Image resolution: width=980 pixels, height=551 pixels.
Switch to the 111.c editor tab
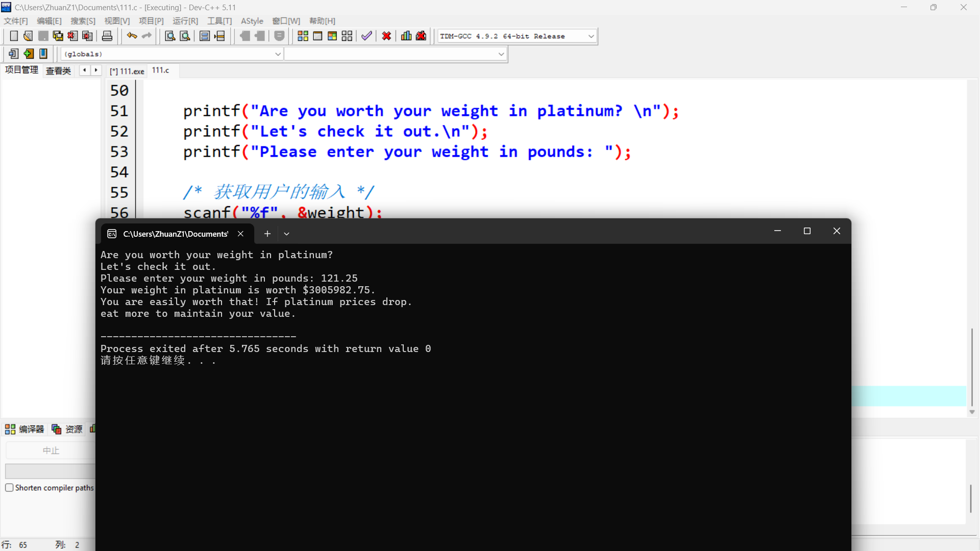160,70
